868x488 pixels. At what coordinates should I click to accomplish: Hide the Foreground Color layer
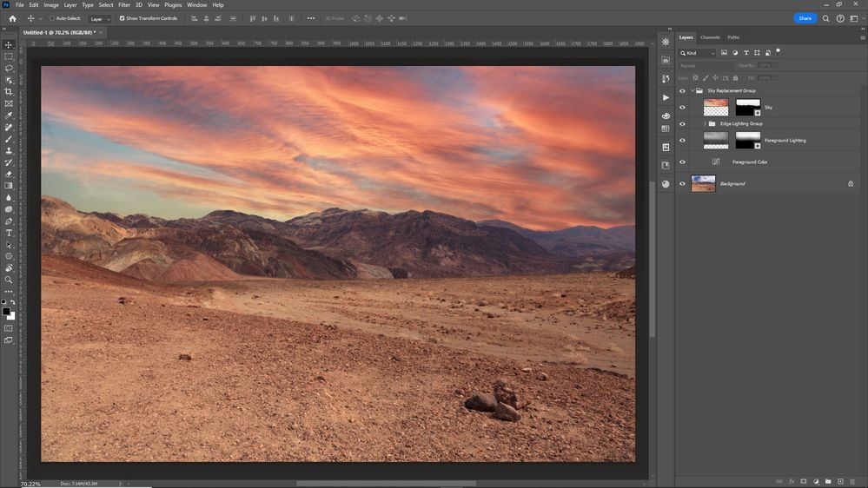coord(682,162)
